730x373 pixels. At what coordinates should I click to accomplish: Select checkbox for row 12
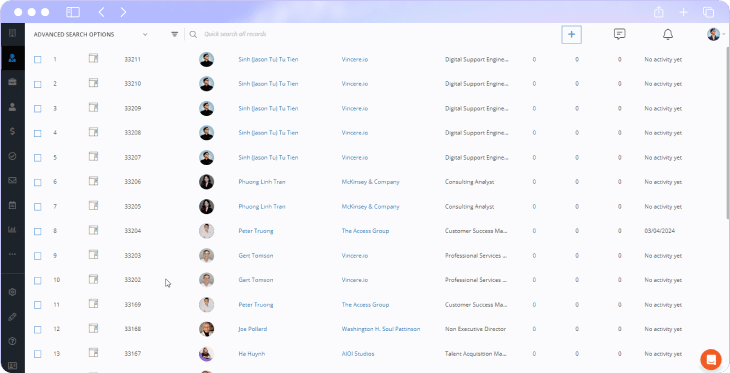click(38, 330)
